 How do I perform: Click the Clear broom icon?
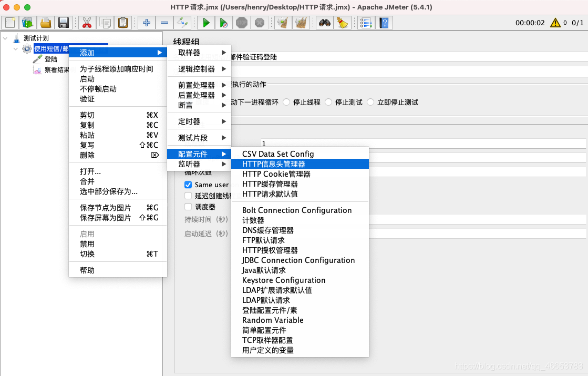[283, 23]
